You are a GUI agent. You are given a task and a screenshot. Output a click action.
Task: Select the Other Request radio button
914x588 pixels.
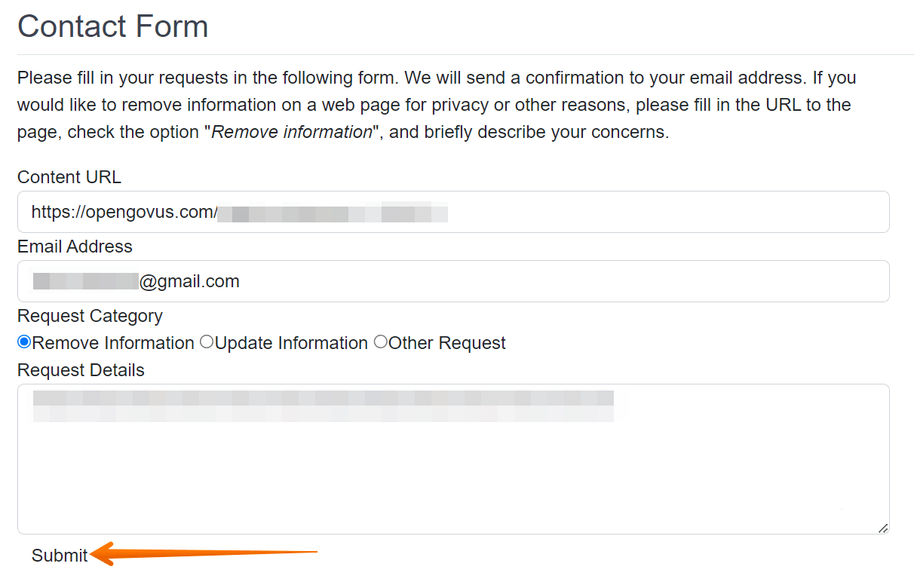(x=381, y=341)
